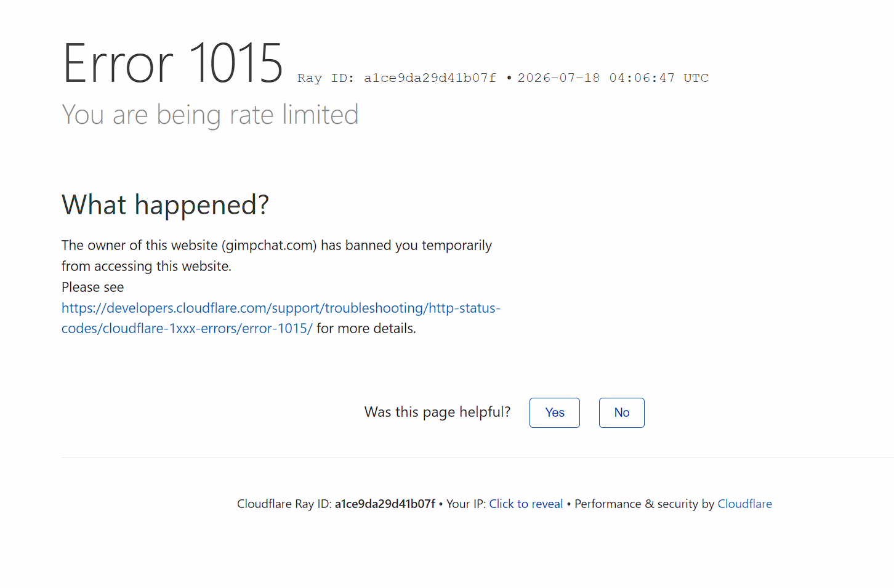The width and height of the screenshot is (894, 588).
Task: Click the 'from accessing this website.' text line
Action: [x=147, y=266]
